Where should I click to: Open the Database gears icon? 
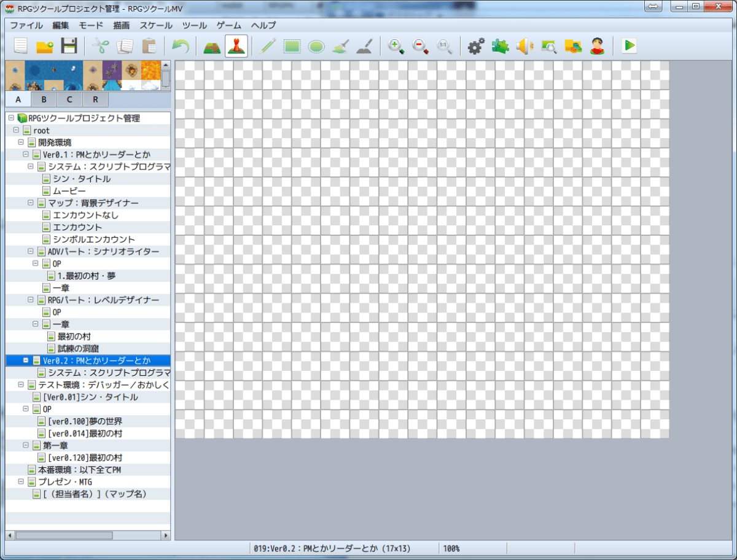(476, 46)
